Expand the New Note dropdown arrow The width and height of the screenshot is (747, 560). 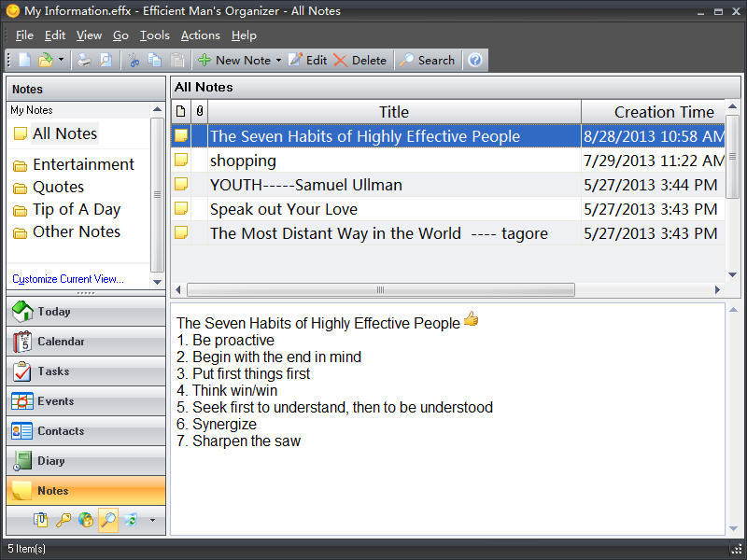tap(278, 60)
